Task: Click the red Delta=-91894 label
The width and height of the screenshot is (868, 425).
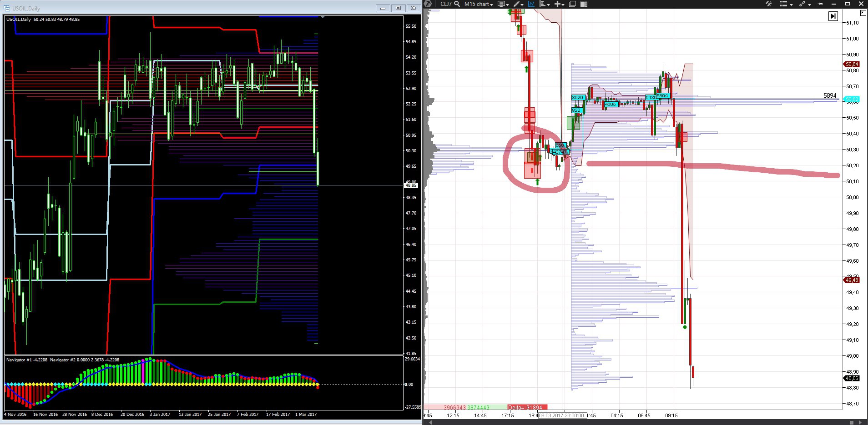Action: (526, 407)
